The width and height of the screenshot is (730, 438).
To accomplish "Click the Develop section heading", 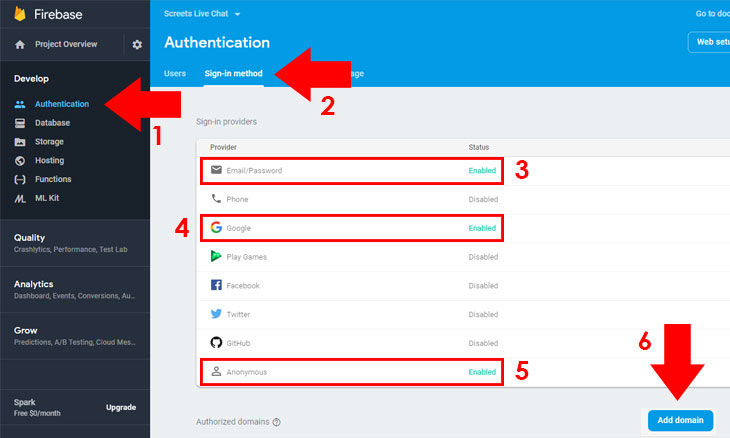I will pos(31,79).
